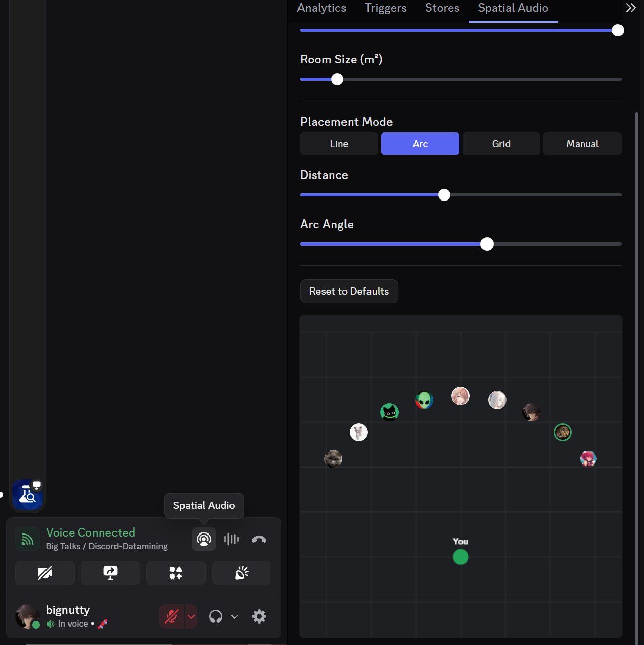Open the Discord-Datamining server icon
This screenshot has width=644, height=645.
[x=28, y=495]
